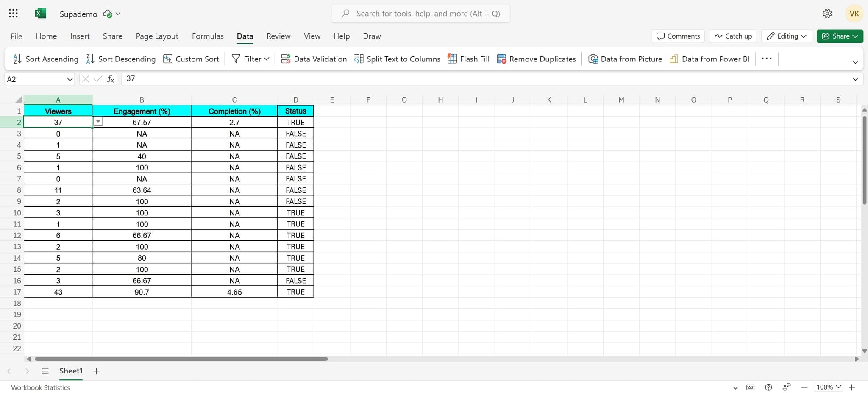
Task: Open the Comments pane
Action: coord(677,36)
